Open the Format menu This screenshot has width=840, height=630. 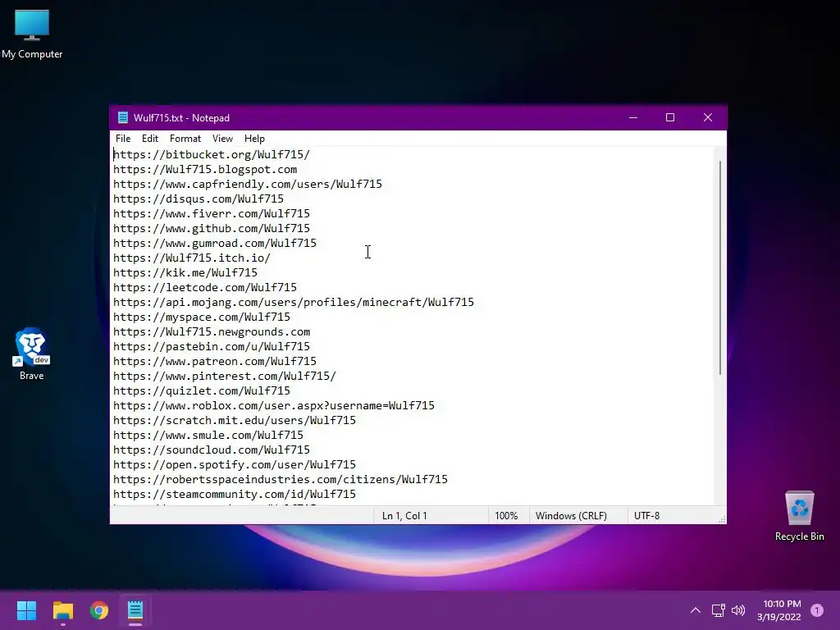pyautogui.click(x=185, y=138)
